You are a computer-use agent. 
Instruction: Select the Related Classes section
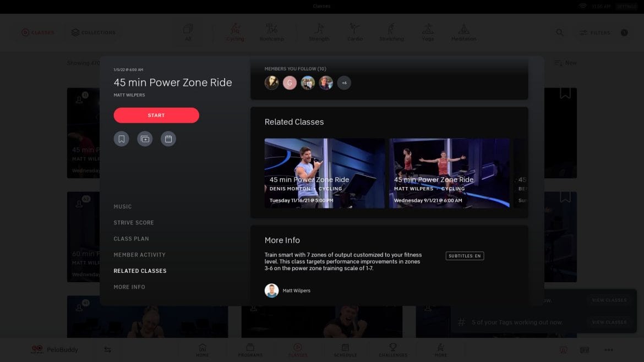click(140, 271)
